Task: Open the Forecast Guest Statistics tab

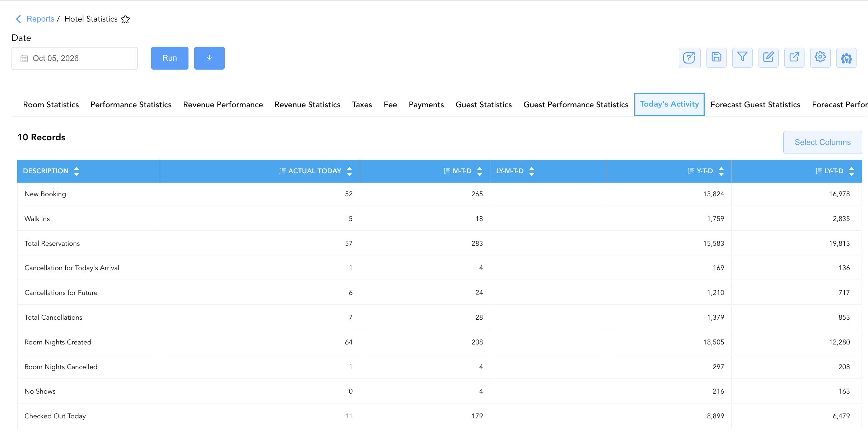Action: (755, 105)
